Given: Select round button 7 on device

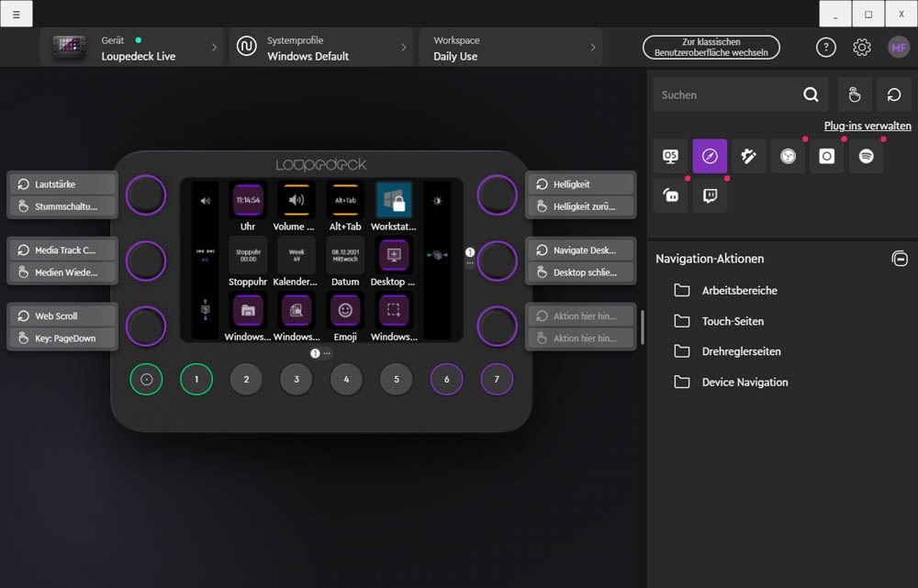Looking at the screenshot, I should 497,379.
